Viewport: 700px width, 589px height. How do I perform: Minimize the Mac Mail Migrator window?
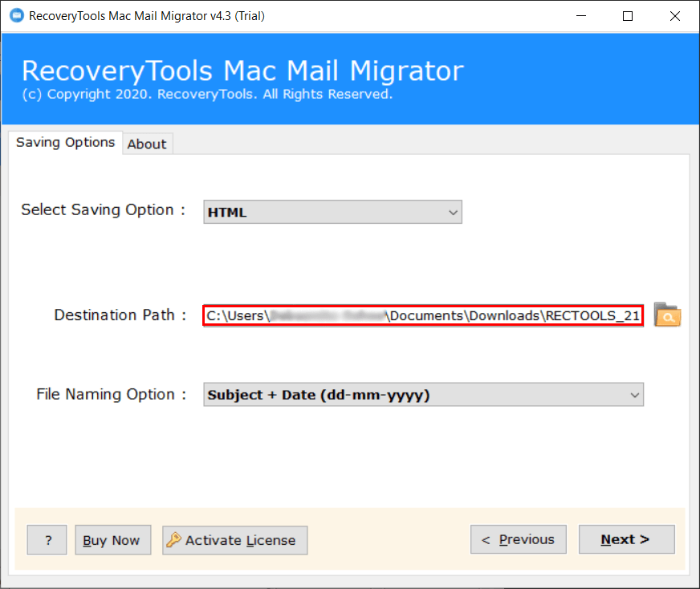point(581,16)
